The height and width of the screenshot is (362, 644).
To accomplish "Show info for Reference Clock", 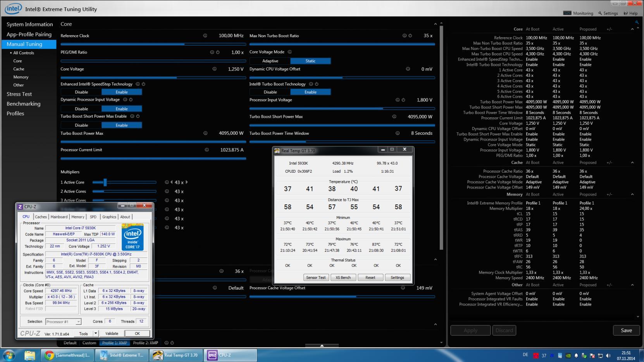I will 205,36.
